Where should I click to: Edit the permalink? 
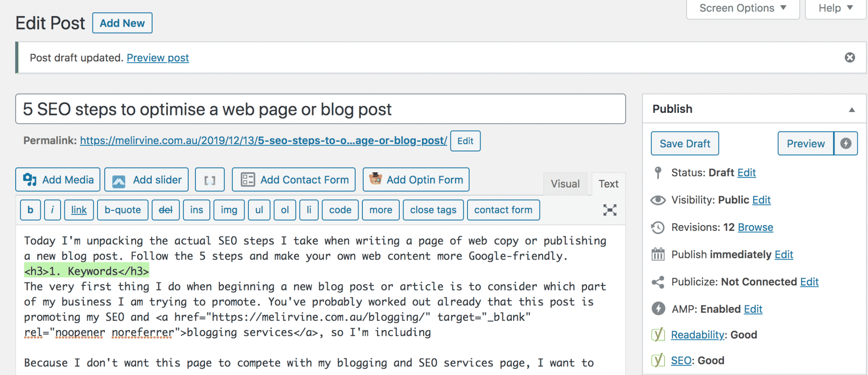pos(465,141)
